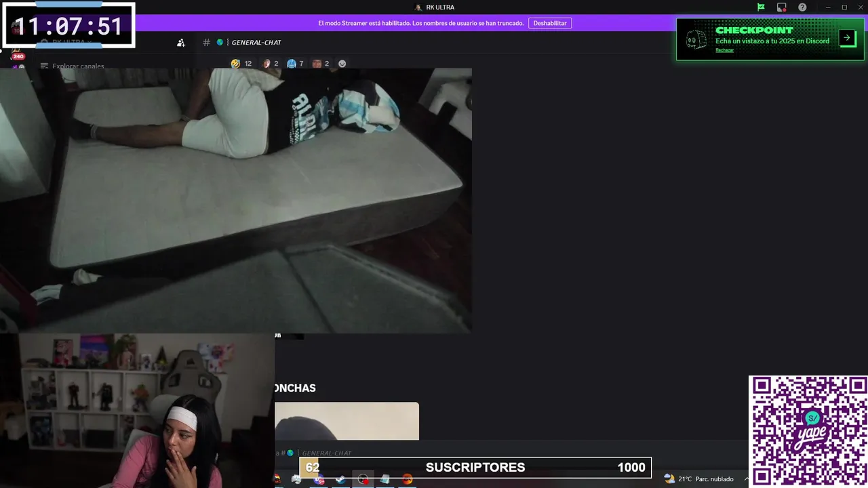This screenshot has width=868, height=488.
Task: Click Explorar canales in the sidebar
Action: coord(73,66)
